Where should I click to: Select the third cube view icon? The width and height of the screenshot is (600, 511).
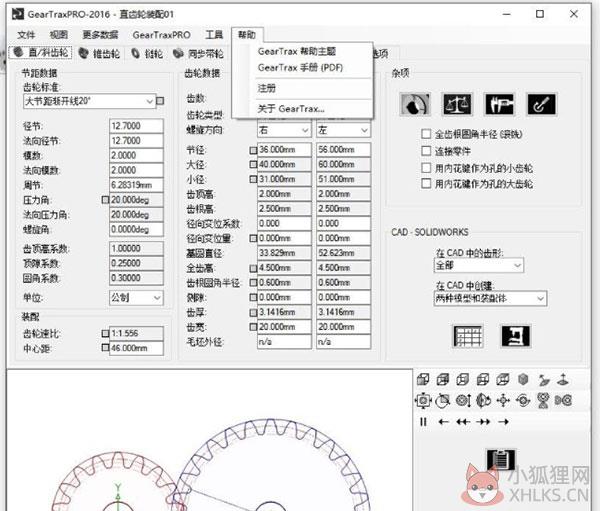(x=463, y=380)
